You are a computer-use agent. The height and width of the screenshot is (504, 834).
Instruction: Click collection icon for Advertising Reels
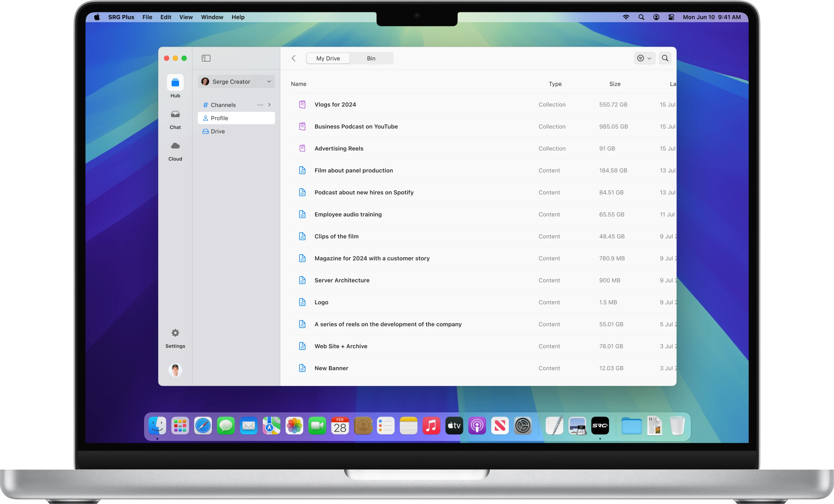coord(302,148)
